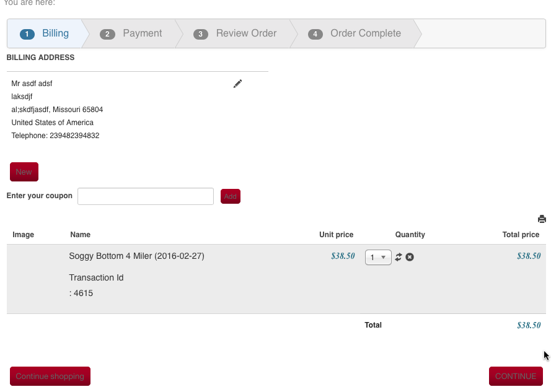Click the Quantity column header
The height and width of the screenshot is (392, 551).
pyautogui.click(x=410, y=235)
